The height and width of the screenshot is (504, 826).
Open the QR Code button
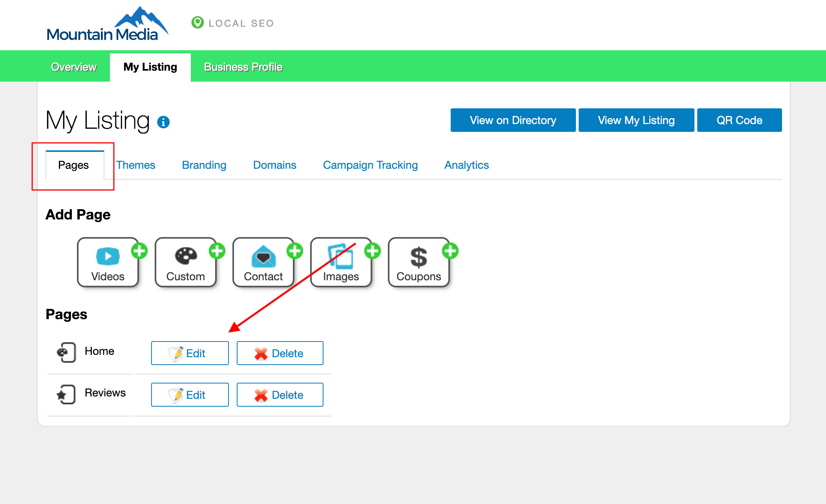(739, 120)
